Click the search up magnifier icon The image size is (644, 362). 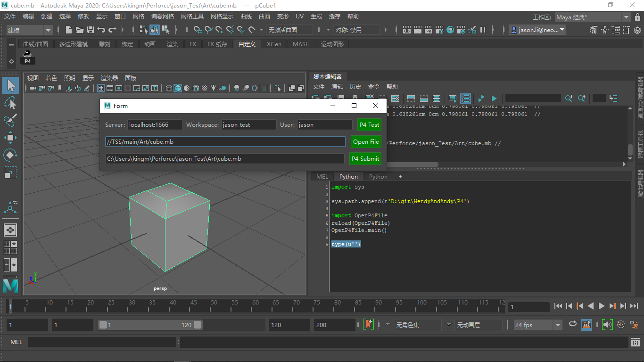click(582, 98)
